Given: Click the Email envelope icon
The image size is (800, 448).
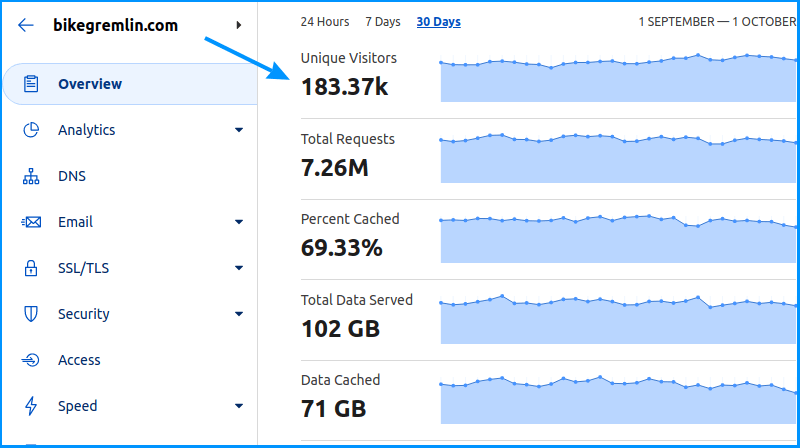Looking at the screenshot, I should tap(31, 222).
